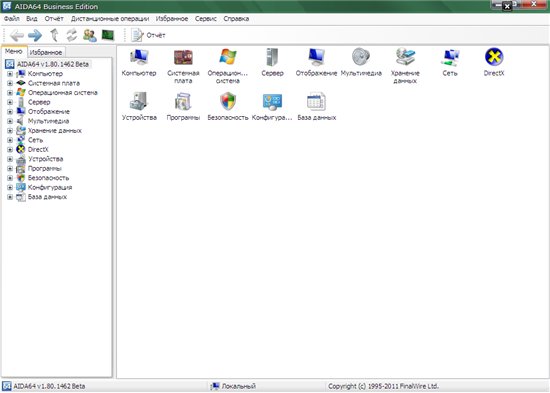Open the Дистанционные операции menu
The image size is (550, 393).
(110, 19)
